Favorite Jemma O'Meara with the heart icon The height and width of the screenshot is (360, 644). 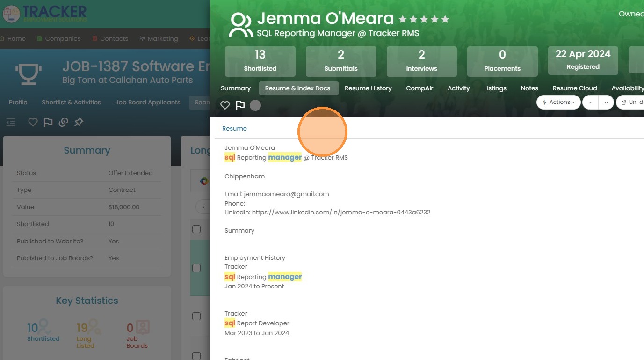click(225, 105)
